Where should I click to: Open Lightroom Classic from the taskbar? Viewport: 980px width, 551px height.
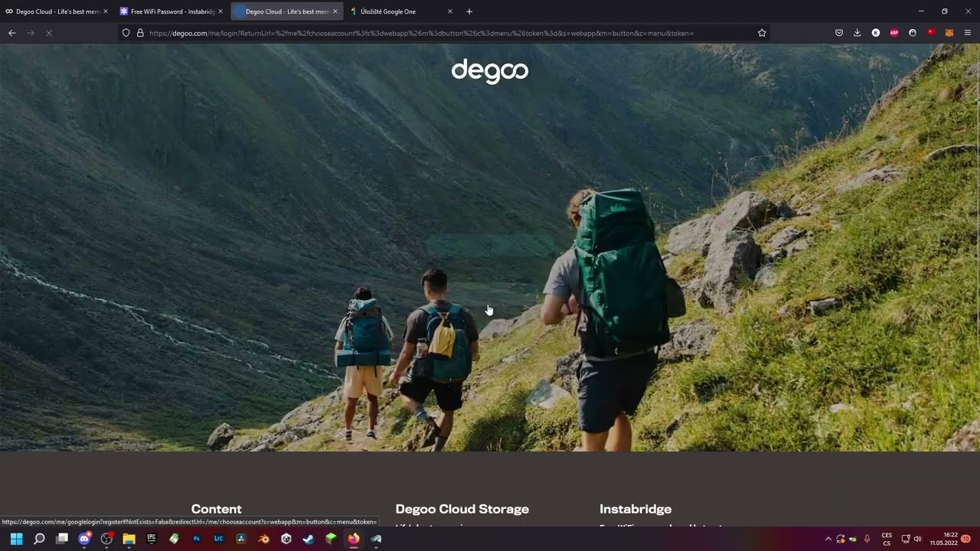click(219, 539)
